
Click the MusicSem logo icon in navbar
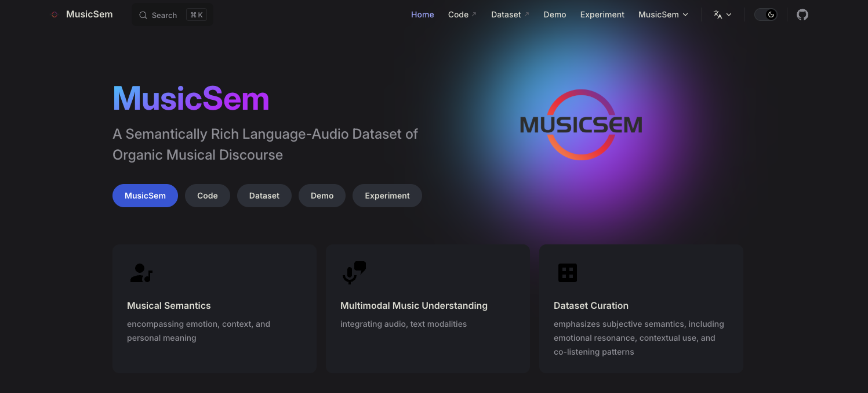coord(55,15)
